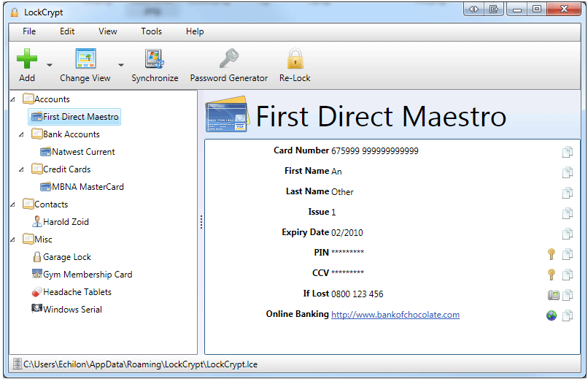
Task: Click the Bank Accounts folder label
Action: 71,134
